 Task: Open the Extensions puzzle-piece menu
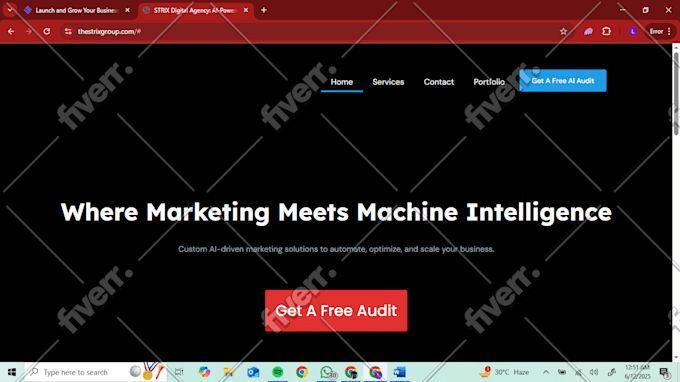pyautogui.click(x=606, y=31)
